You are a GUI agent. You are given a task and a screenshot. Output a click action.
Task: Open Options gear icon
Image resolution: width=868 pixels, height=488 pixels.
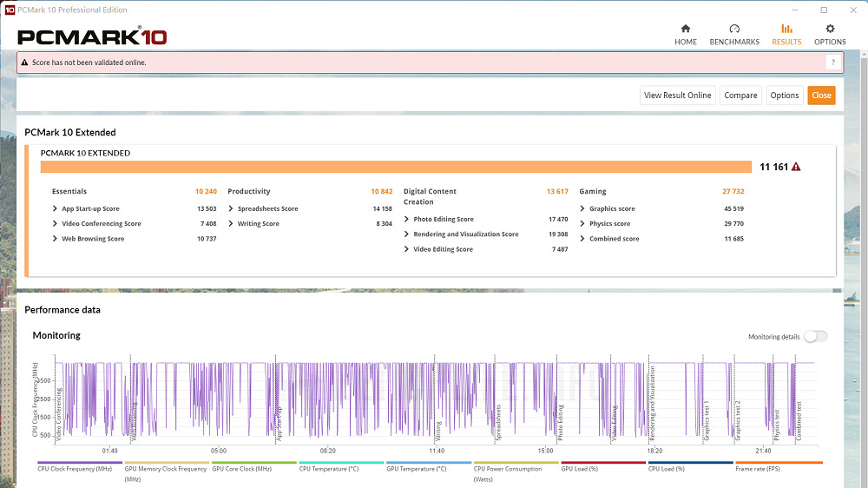pyautogui.click(x=830, y=30)
